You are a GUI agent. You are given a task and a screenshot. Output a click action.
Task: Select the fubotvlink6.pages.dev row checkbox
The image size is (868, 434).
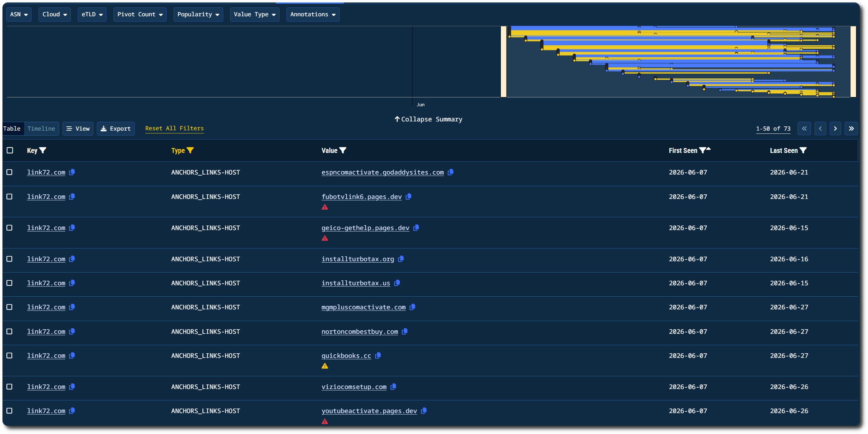pyautogui.click(x=10, y=196)
